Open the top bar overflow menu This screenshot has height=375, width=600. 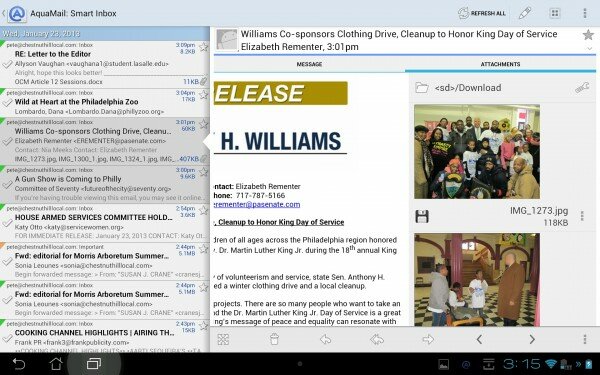point(585,13)
